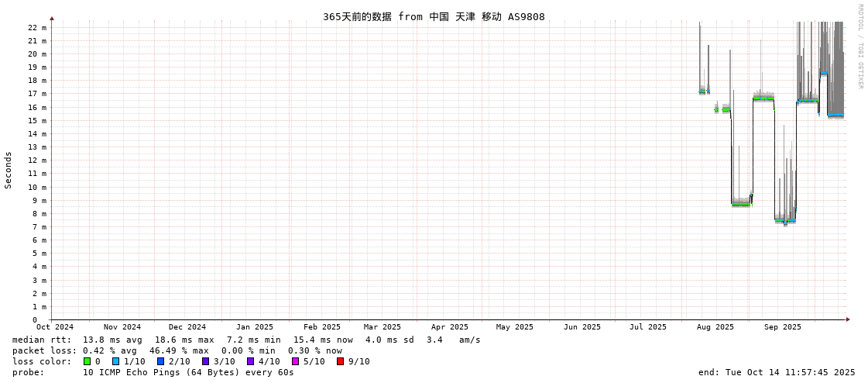This screenshot has width=868, height=383.
Task: Click the Feb 2025 x-axis label
Action: (x=322, y=327)
